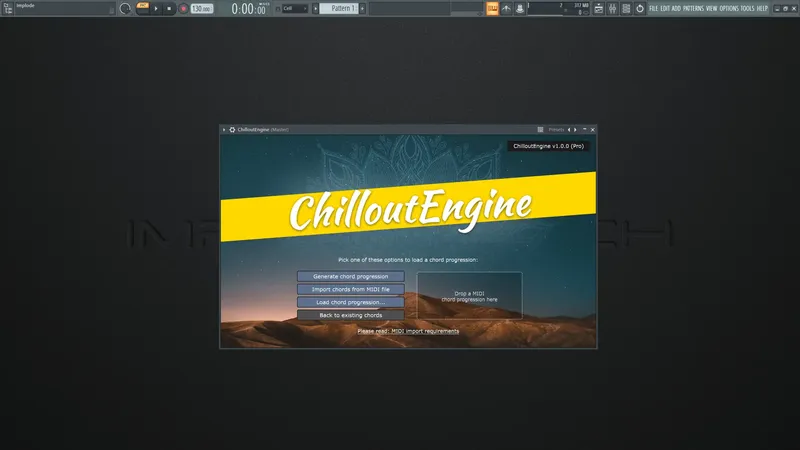The height and width of the screenshot is (450, 800).
Task: Click the ChilloutEngine v1.0.0 (Pro) version label
Action: pyautogui.click(x=548, y=146)
